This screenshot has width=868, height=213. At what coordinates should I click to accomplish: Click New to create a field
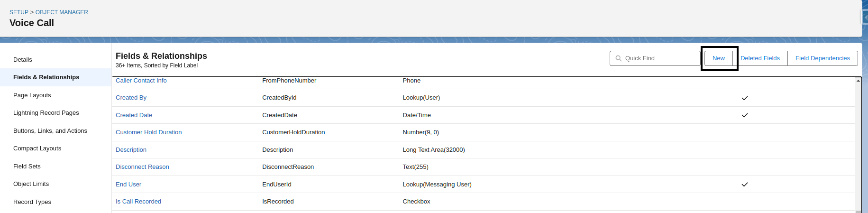(x=718, y=58)
